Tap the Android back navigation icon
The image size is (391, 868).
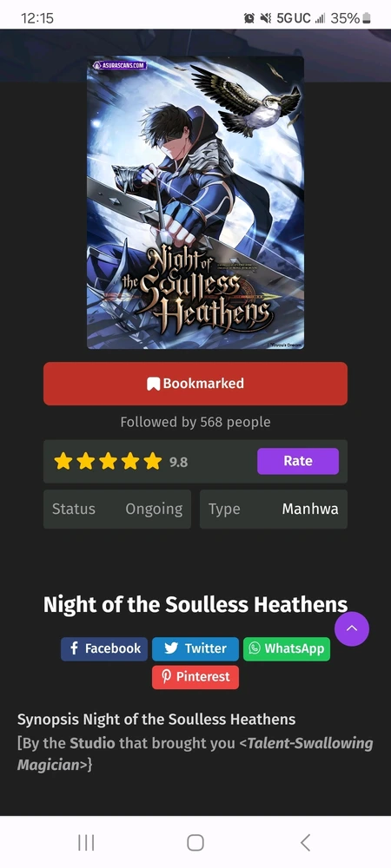point(305,843)
